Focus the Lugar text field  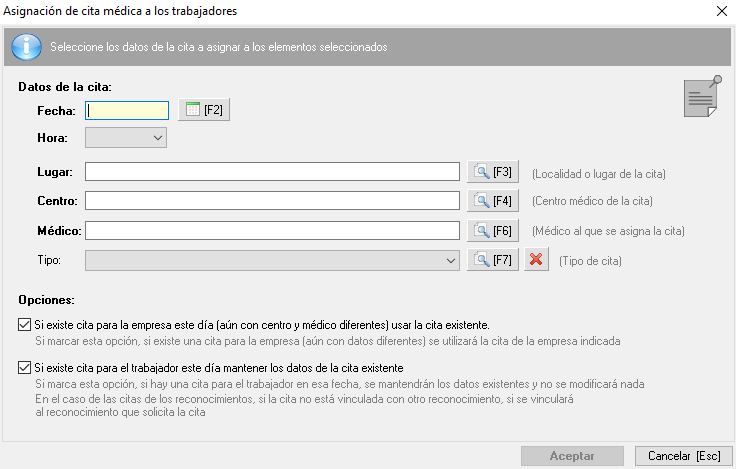coord(272,172)
